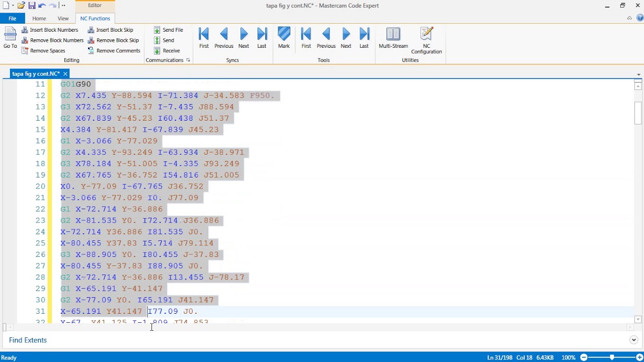Image resolution: width=644 pixels, height=362 pixels.
Task: Click code line 'G1 X-3.066 Y-77.029'
Action: click(x=109, y=141)
